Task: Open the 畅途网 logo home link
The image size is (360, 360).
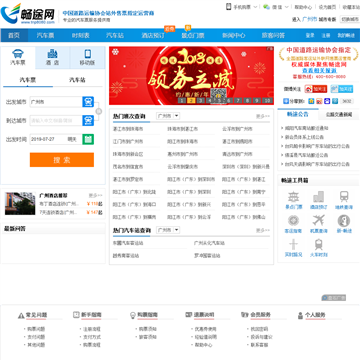Action: point(28,14)
